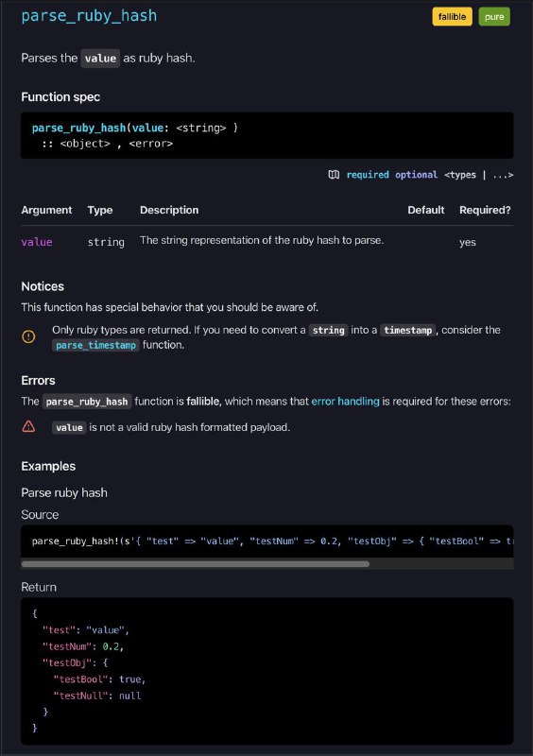Click the red error triangle icon
Viewport: 533px width, 756px height.
tap(28, 426)
